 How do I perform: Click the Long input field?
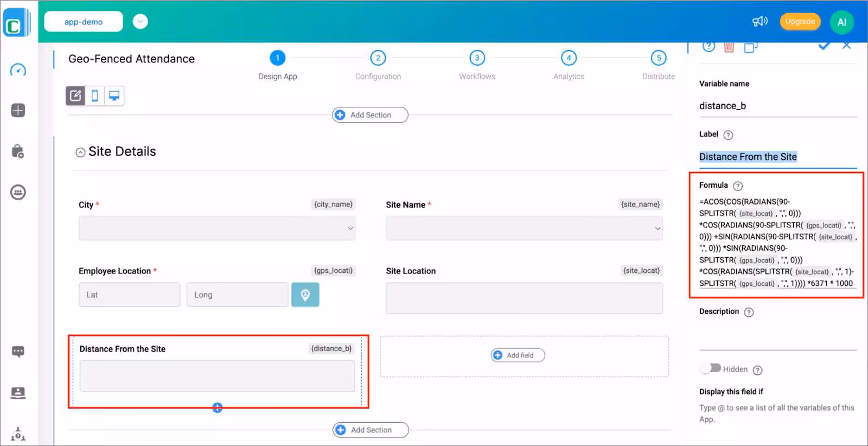pyautogui.click(x=237, y=295)
